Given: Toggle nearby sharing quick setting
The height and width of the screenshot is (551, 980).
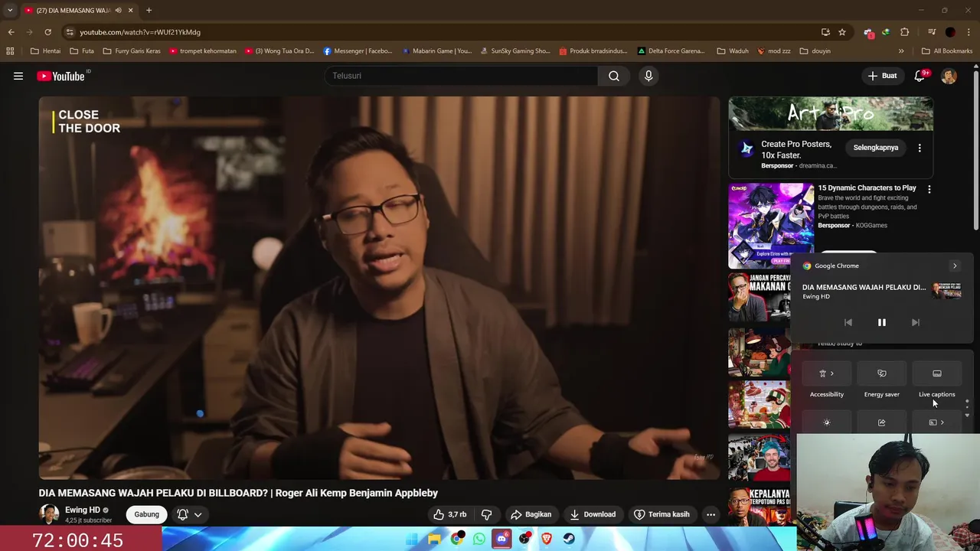Looking at the screenshot, I should coord(881,422).
